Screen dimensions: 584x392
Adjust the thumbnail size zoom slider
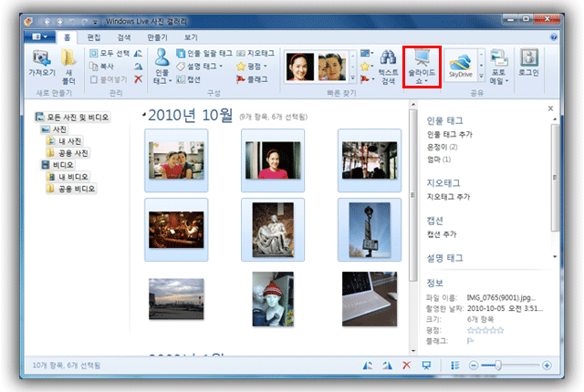[497, 366]
